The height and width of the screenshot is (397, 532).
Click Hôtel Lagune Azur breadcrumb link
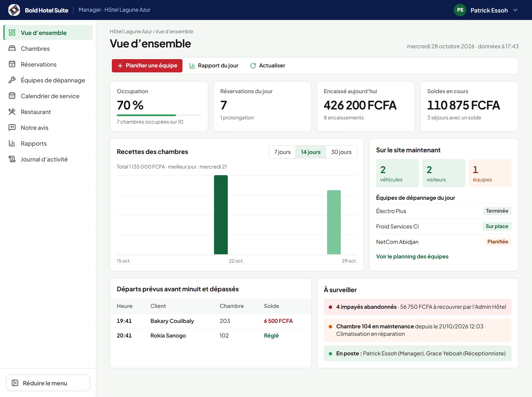pyautogui.click(x=131, y=31)
